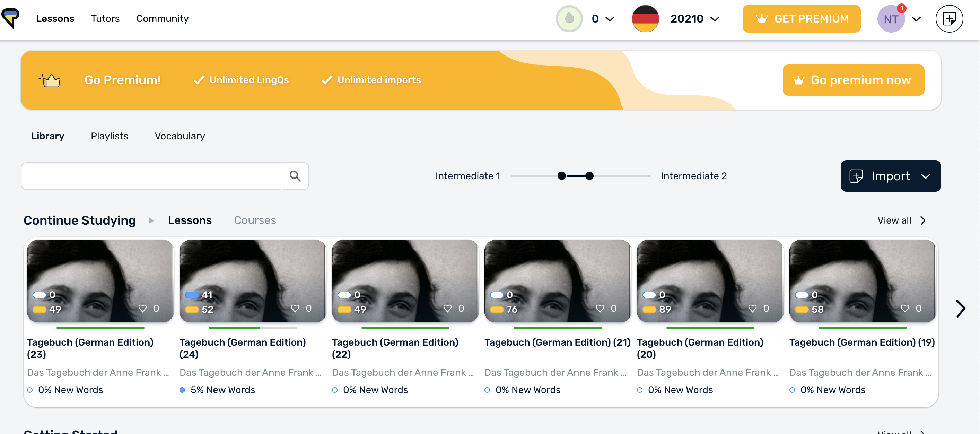980x434 pixels.
Task: Click the library search input field
Action: click(151, 176)
